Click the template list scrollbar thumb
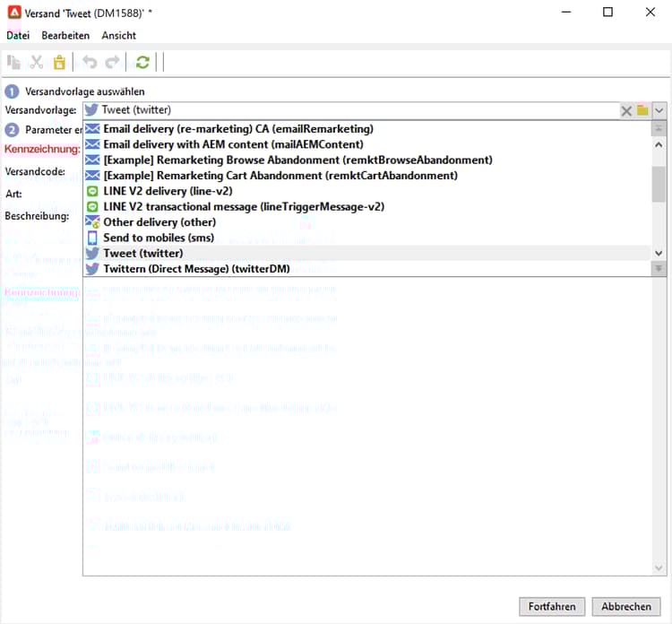This screenshot has width=672, height=624. 659,185
